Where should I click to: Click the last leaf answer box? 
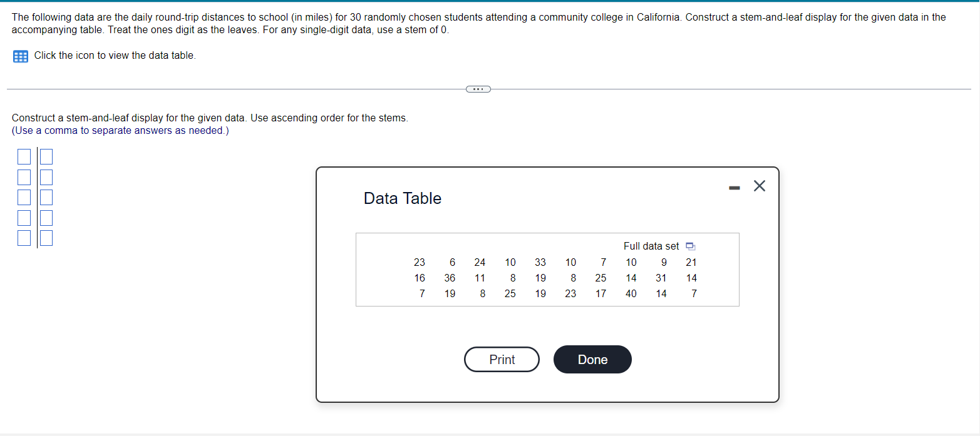click(x=46, y=238)
